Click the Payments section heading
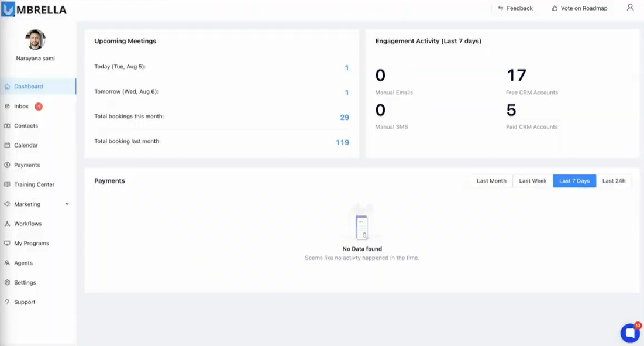The height and width of the screenshot is (346, 644). point(109,181)
